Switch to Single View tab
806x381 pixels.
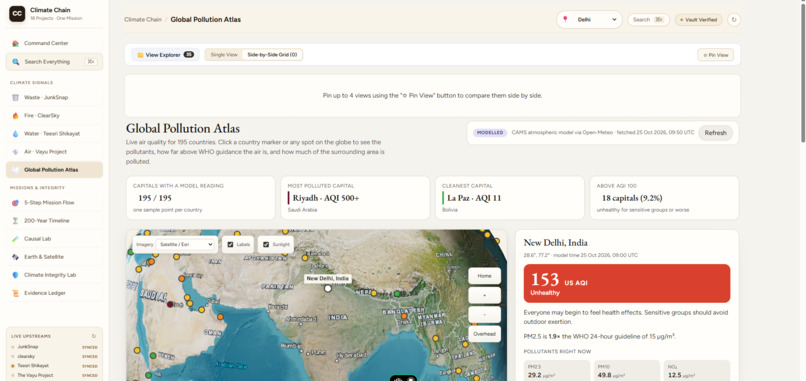[x=224, y=55]
